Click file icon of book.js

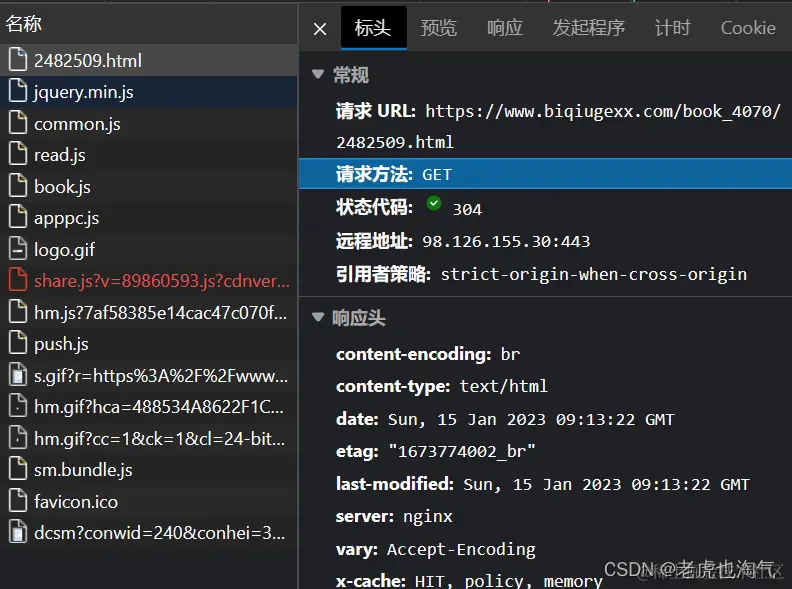(18, 186)
